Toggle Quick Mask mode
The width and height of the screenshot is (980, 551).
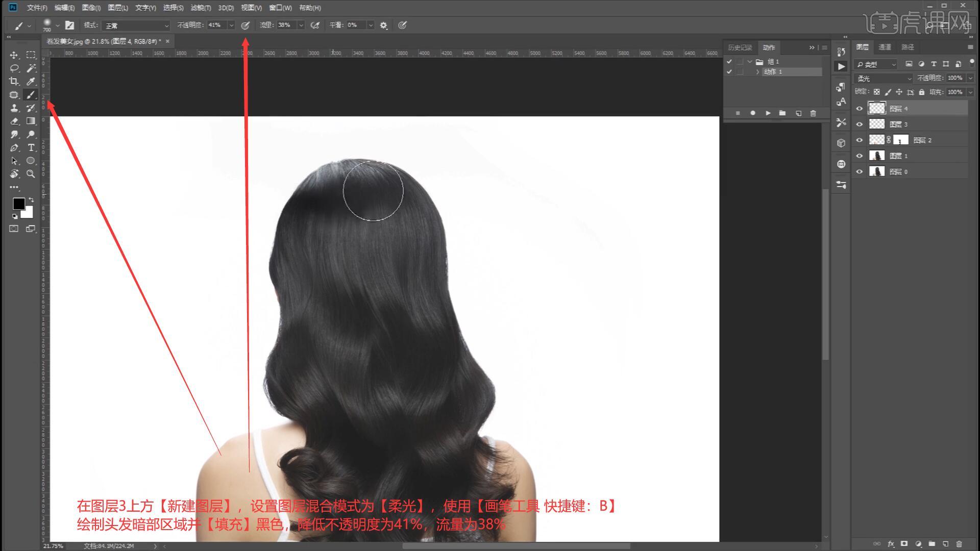[14, 229]
